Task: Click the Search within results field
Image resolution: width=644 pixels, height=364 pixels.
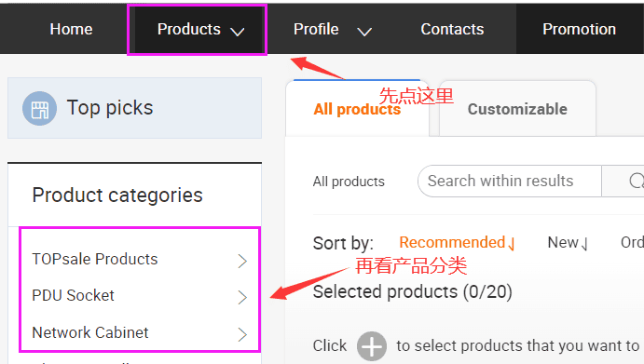Action: (509, 181)
